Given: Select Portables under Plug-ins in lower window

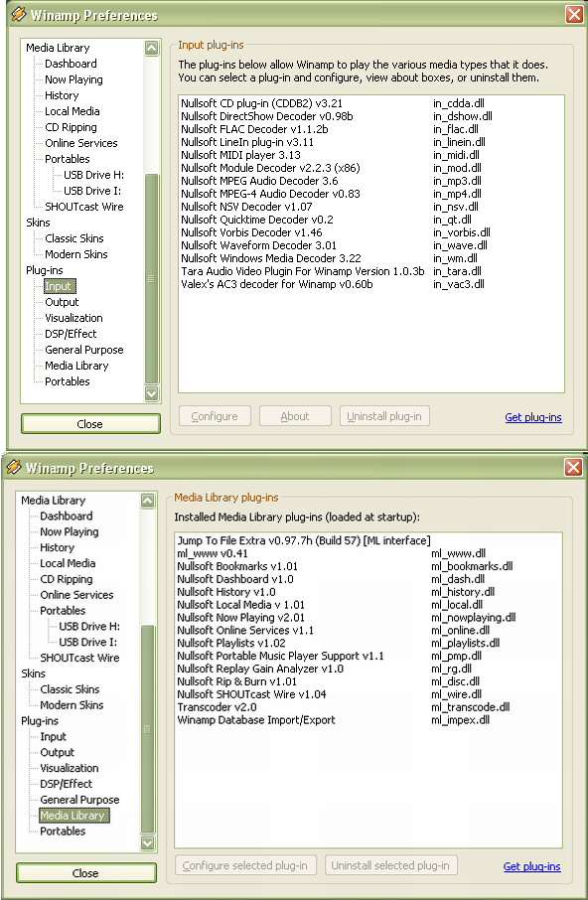Looking at the screenshot, I should (63, 831).
